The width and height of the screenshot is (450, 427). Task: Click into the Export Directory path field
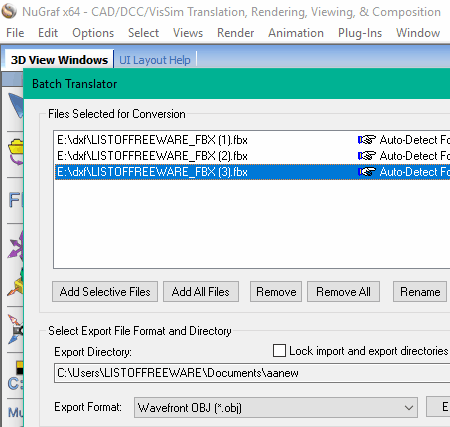(252, 373)
